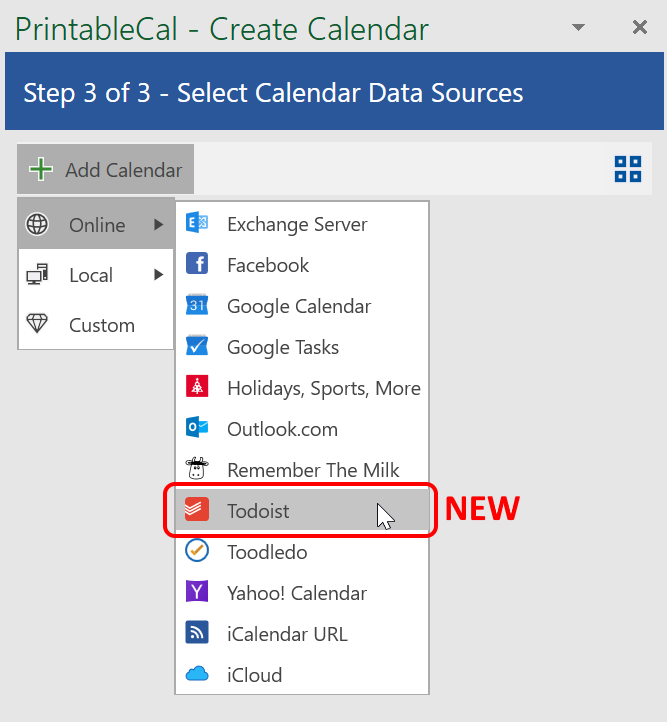667x722 pixels.
Task: Click the Remember The Milk cow icon
Action: pyautogui.click(x=197, y=469)
